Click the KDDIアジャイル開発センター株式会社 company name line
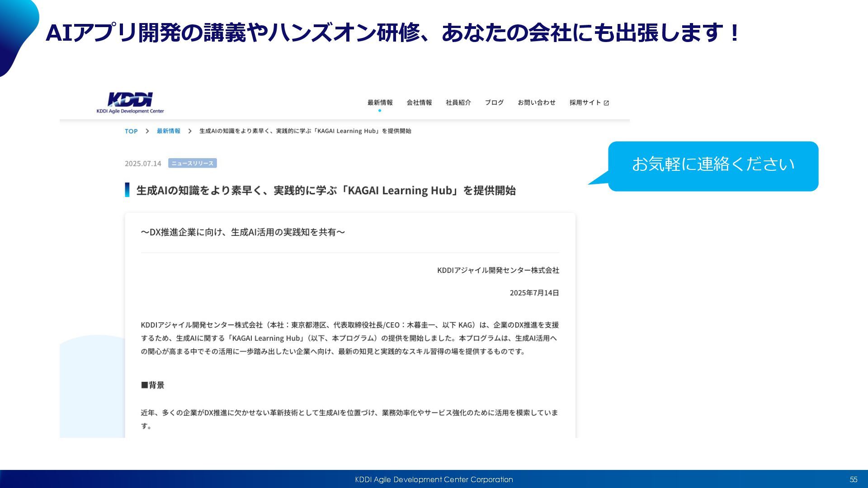This screenshot has width=868, height=488. click(498, 270)
